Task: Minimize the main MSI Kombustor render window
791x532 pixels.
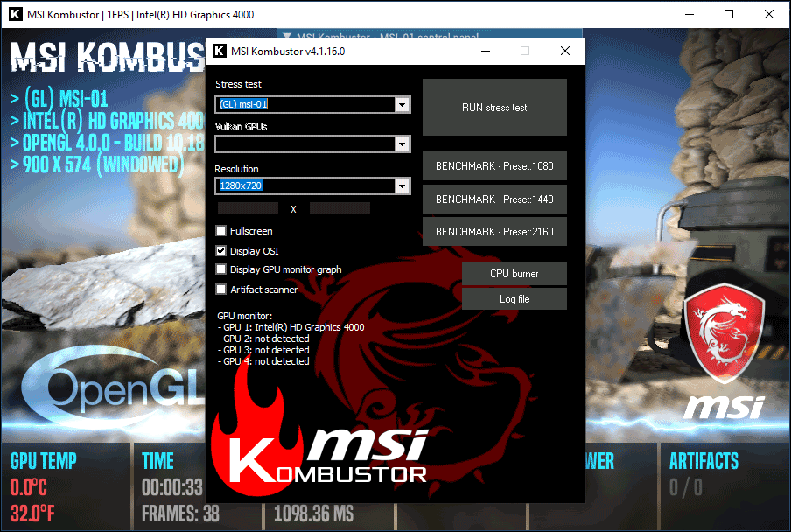Action: 689,14
